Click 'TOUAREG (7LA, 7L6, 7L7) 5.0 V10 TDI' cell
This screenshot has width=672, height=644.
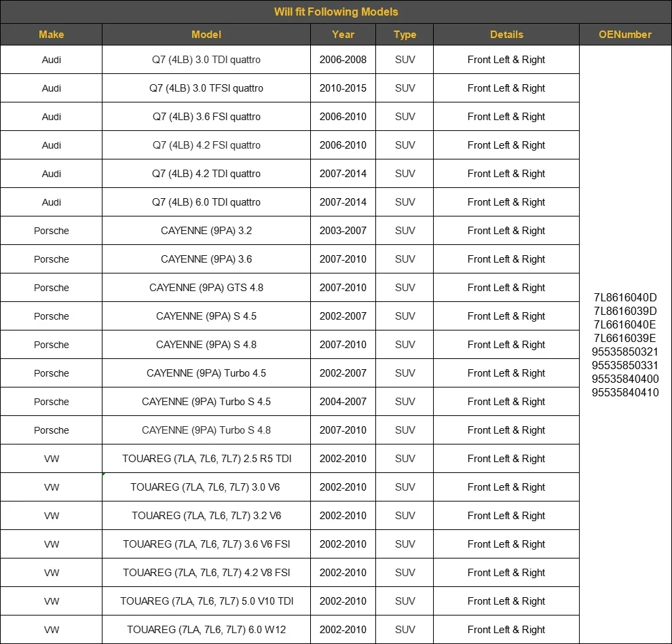tap(206, 601)
